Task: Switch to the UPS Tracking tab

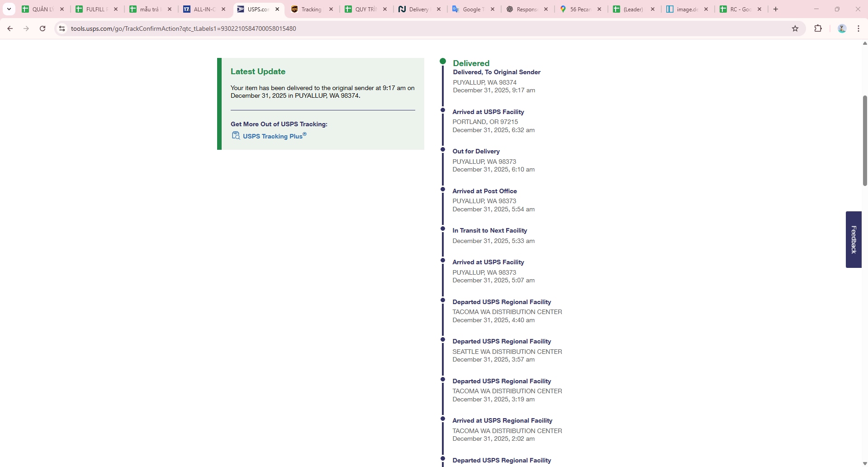Action: pyautogui.click(x=311, y=9)
